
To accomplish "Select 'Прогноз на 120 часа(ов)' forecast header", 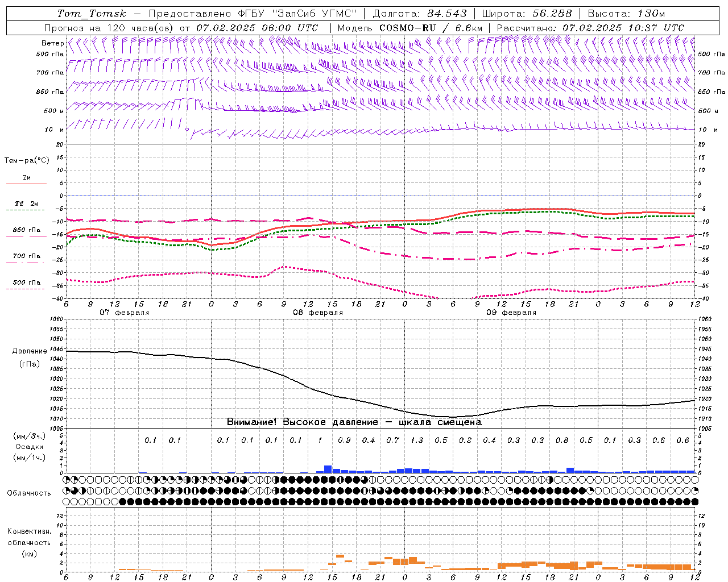I will pos(110,28).
